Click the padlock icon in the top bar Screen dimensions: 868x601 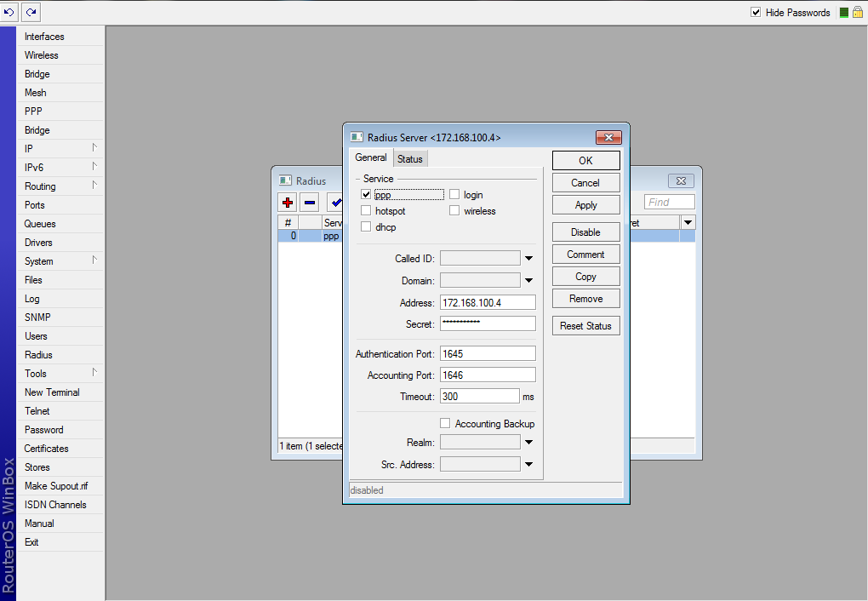click(858, 13)
